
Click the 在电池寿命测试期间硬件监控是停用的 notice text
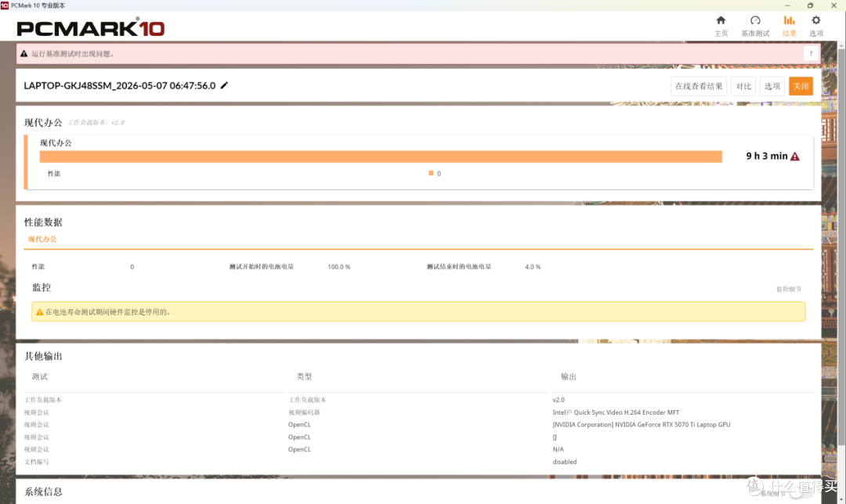(107, 312)
